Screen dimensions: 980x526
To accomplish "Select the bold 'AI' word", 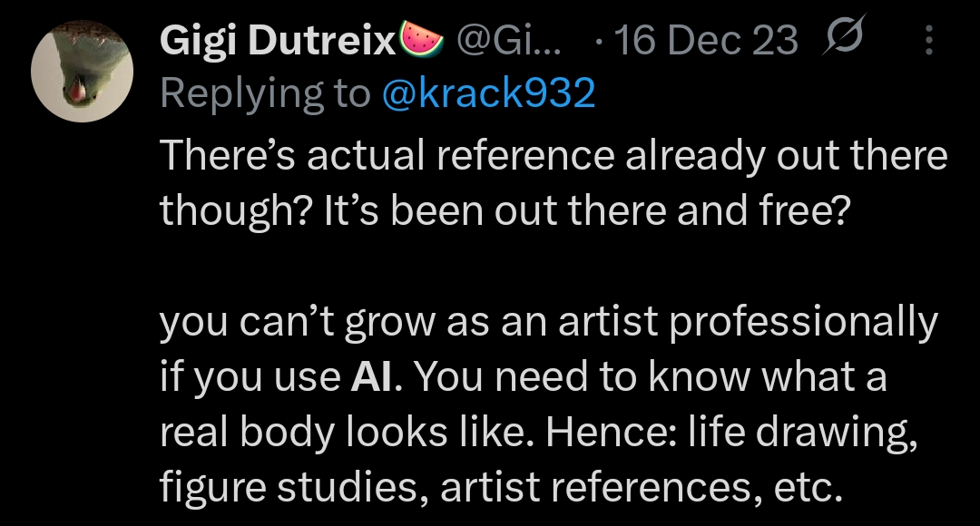I will pos(373,376).
